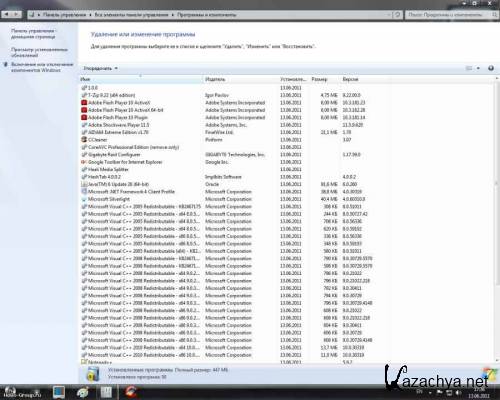Click the icon of the 7-Zip 9.22 entry

(84, 95)
